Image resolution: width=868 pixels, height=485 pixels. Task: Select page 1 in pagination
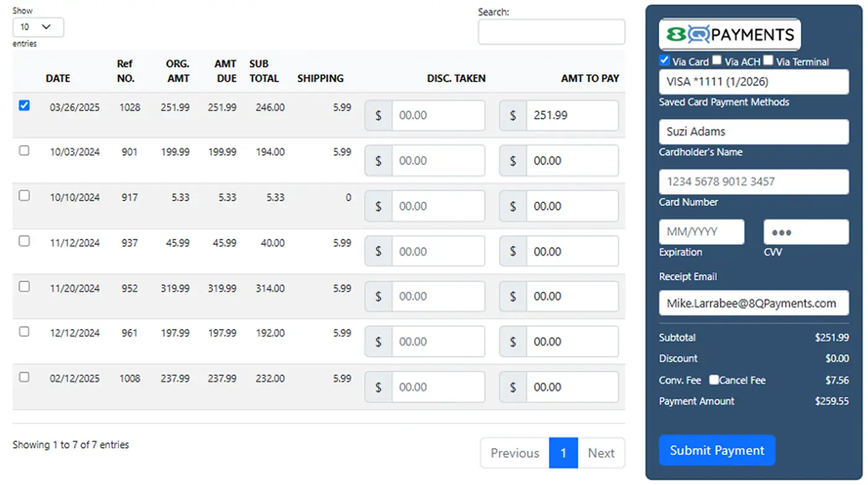tap(563, 453)
